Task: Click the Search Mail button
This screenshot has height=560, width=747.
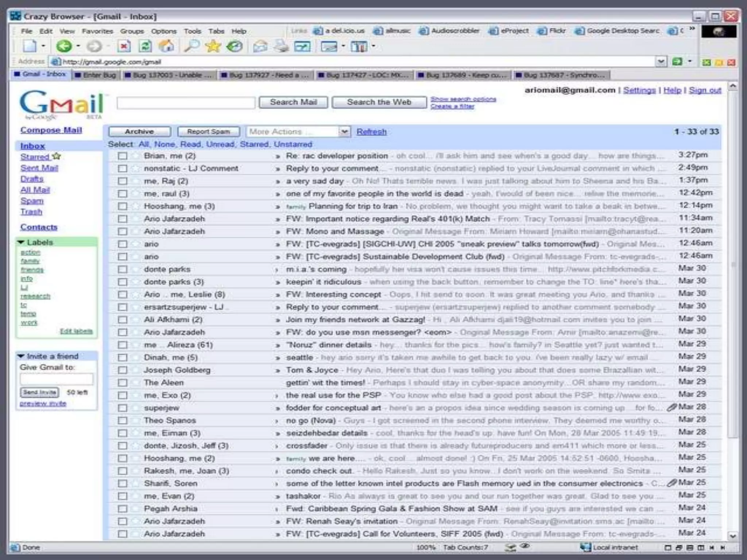Action: [293, 102]
